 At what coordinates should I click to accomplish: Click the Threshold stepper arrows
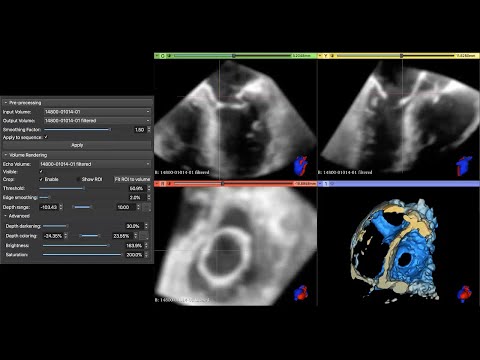coord(149,188)
